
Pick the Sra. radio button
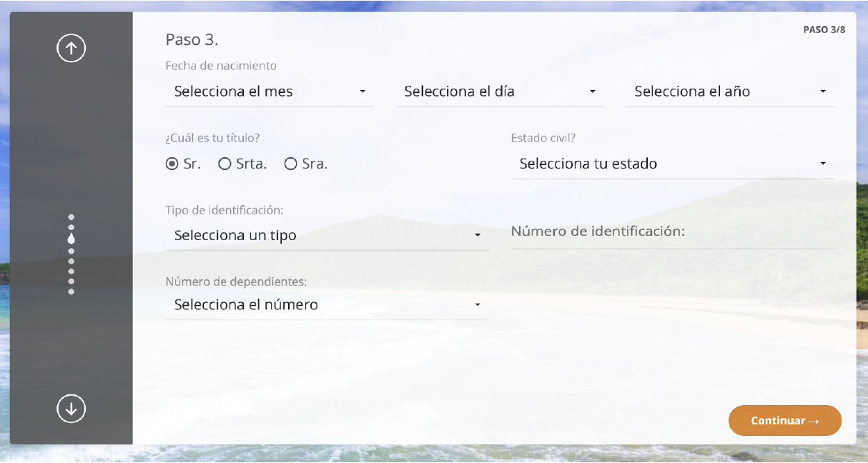[x=290, y=164]
